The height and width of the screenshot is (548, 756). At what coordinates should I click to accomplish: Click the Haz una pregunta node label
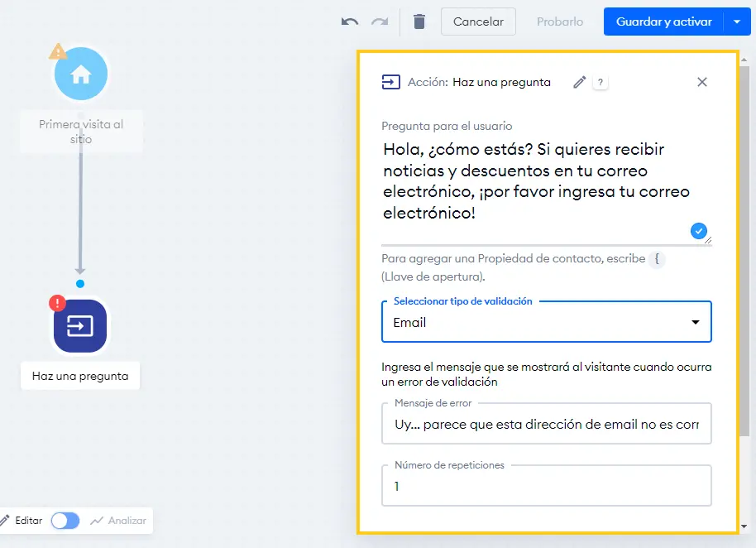click(80, 376)
